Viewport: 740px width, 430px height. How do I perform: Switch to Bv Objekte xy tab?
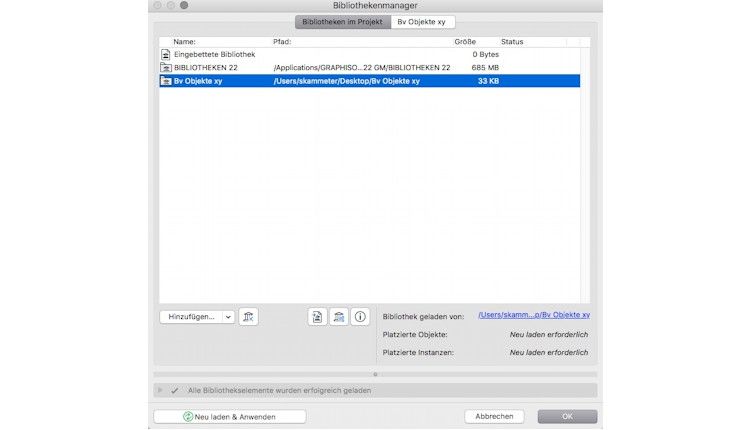point(422,22)
